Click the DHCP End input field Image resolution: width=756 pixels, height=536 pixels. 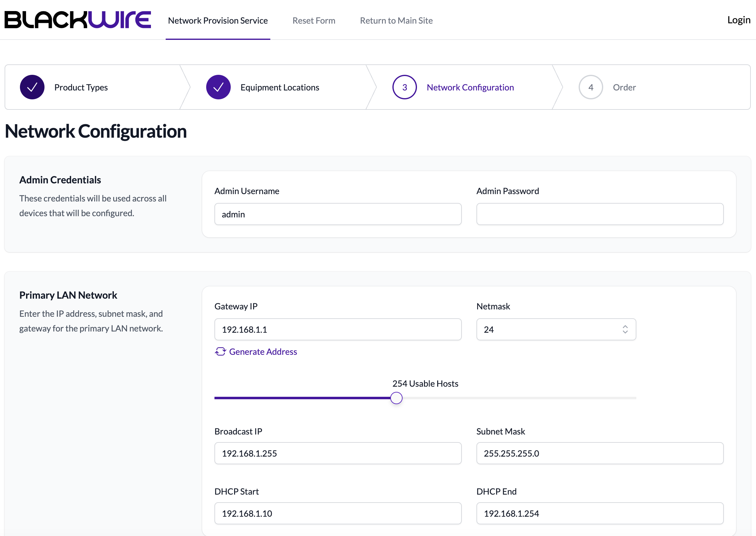(x=600, y=513)
